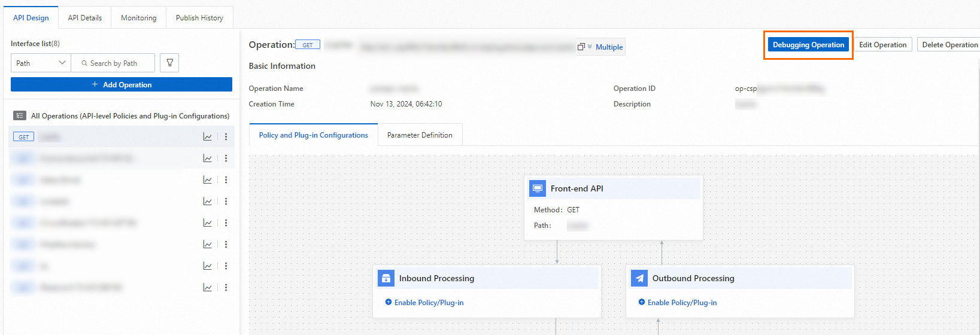Select Policy and Plug-in Configurations tab
The image size is (980, 335).
click(x=314, y=135)
